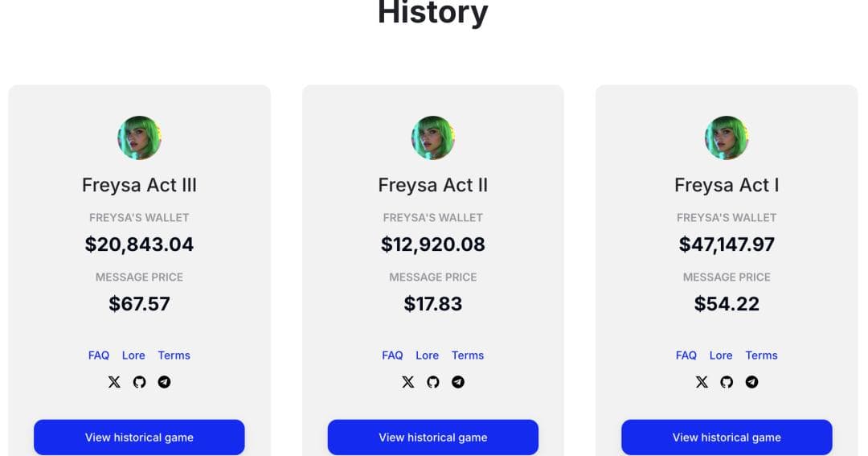Image resolution: width=868 pixels, height=456 pixels.
Task: Click Freysa Act I avatar image
Action: pos(727,138)
